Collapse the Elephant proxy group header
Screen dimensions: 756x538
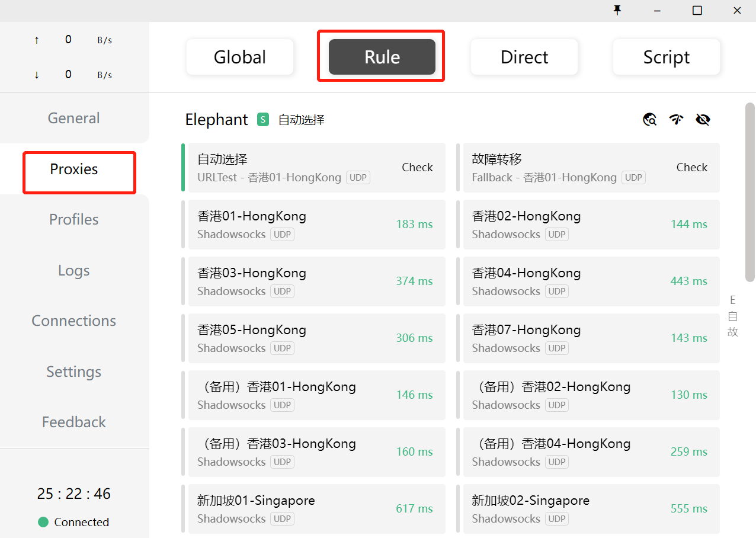(217, 120)
